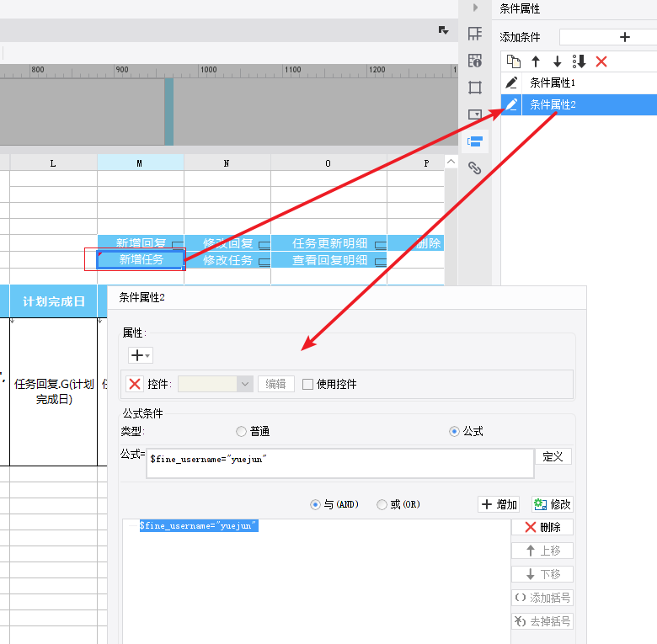Image resolution: width=657 pixels, height=644 pixels.
Task: Edit 条件属性1 with its pencil icon
Action: 511,82
